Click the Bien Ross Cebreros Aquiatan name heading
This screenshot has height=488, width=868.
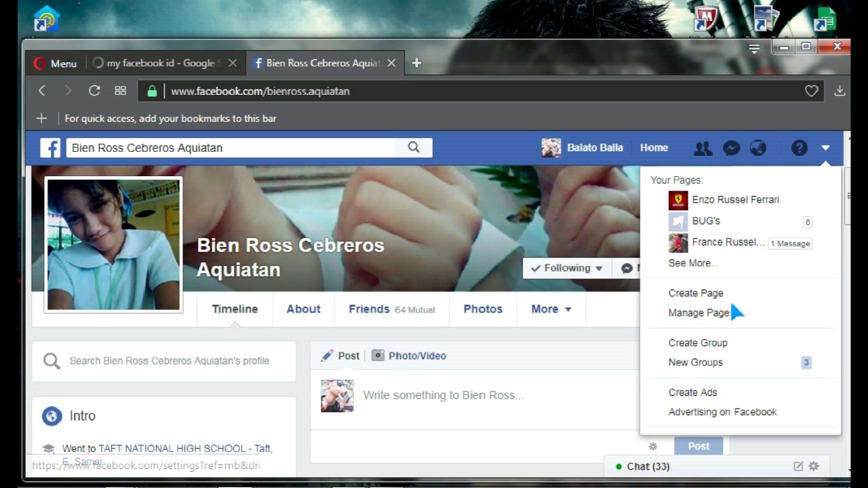coord(290,258)
